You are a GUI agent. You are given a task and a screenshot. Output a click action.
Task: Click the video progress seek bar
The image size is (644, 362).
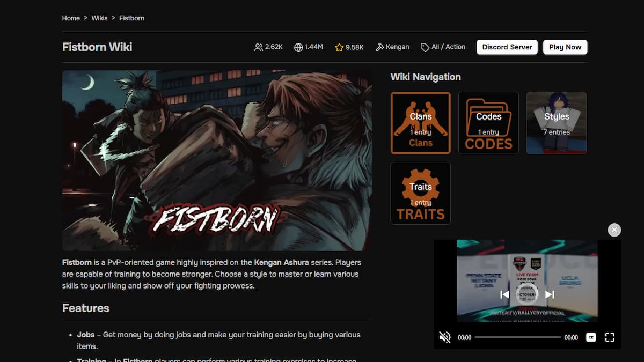(517, 337)
